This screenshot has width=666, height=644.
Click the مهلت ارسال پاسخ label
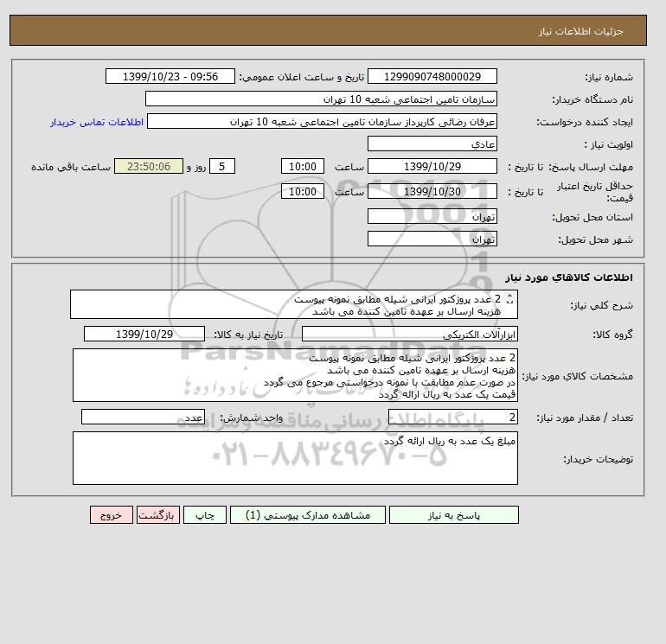(x=592, y=167)
